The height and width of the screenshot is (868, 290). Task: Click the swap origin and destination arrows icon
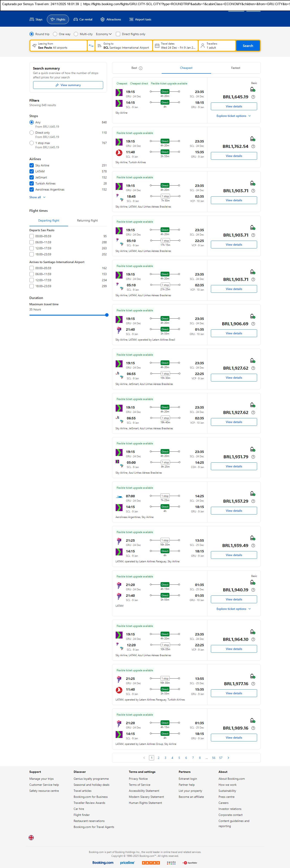[x=91, y=46]
